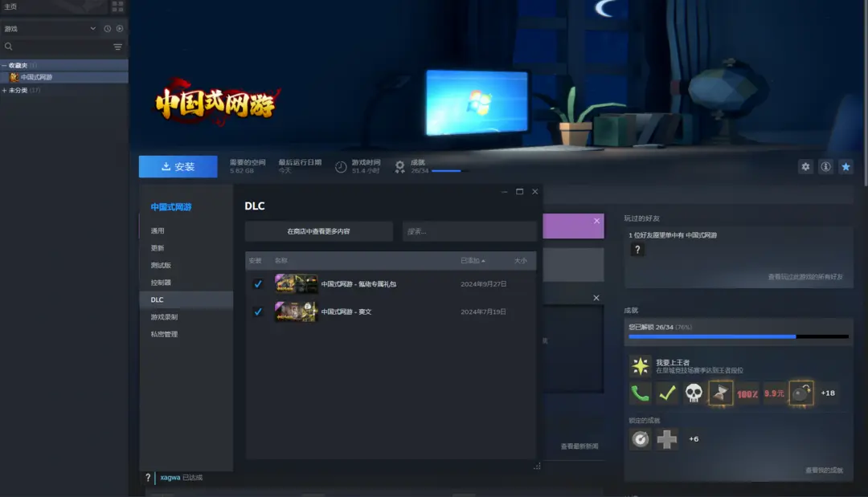Screen dimensions: 868x497
Task: Click the library search magnifier icon
Action: [8, 47]
